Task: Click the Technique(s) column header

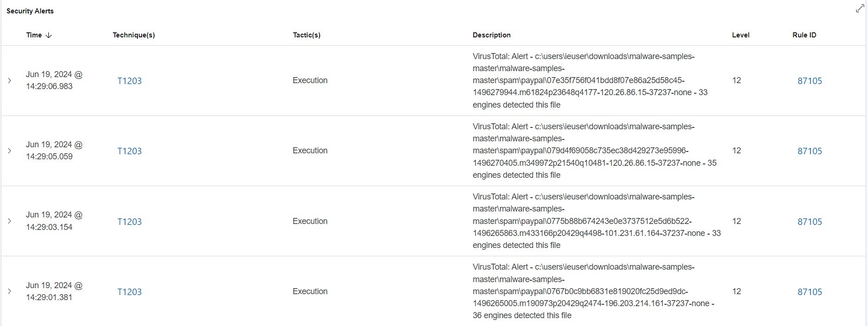Action: point(134,35)
